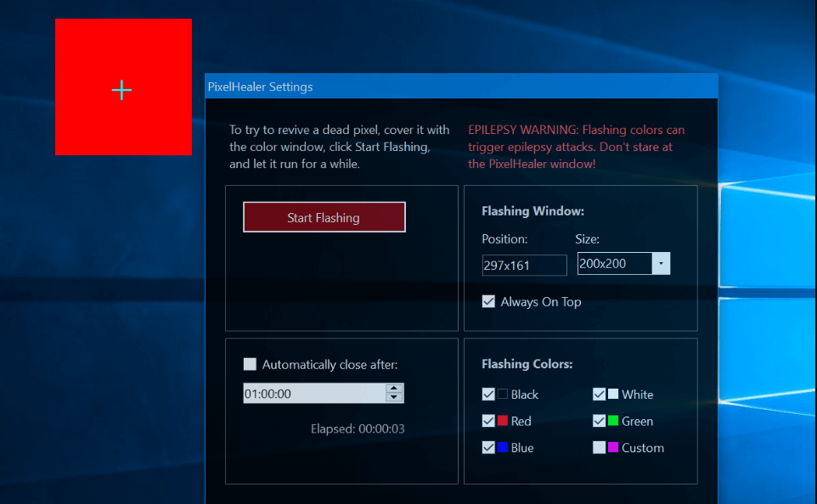Screen dimensions: 817x504
Task: Uncheck the Blue flashing color
Action: (x=488, y=447)
